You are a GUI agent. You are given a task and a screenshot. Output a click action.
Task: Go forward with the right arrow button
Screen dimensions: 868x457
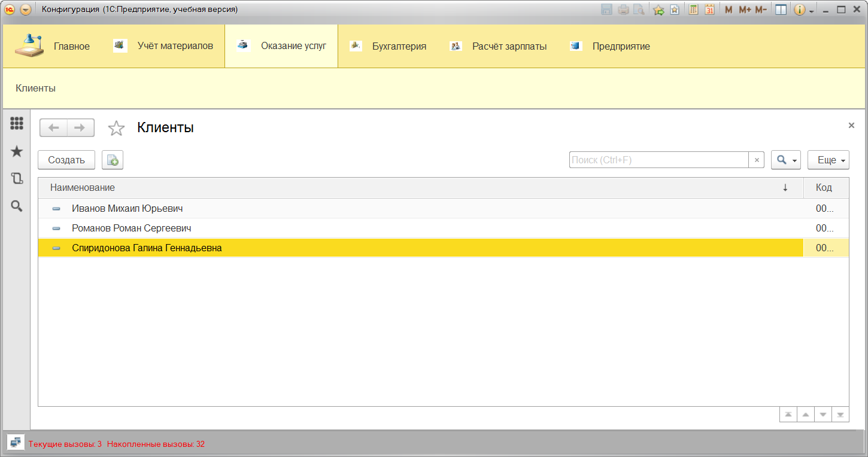pyautogui.click(x=80, y=127)
